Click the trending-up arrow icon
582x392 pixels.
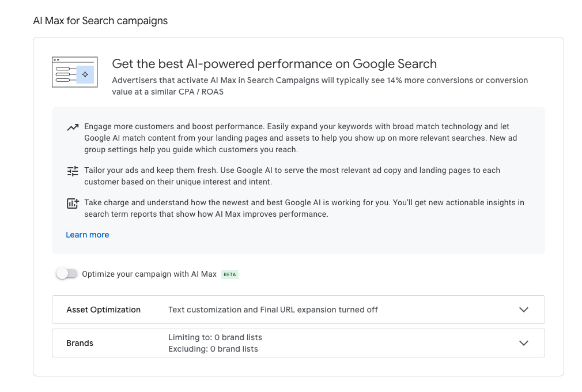click(x=73, y=127)
